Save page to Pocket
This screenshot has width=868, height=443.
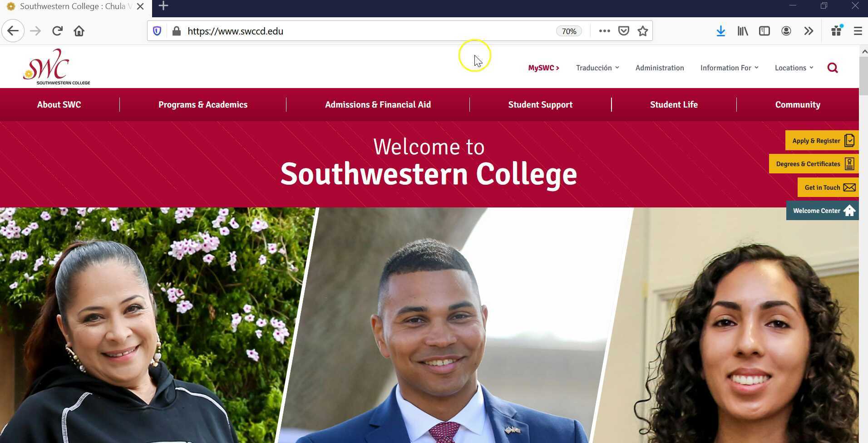624,31
